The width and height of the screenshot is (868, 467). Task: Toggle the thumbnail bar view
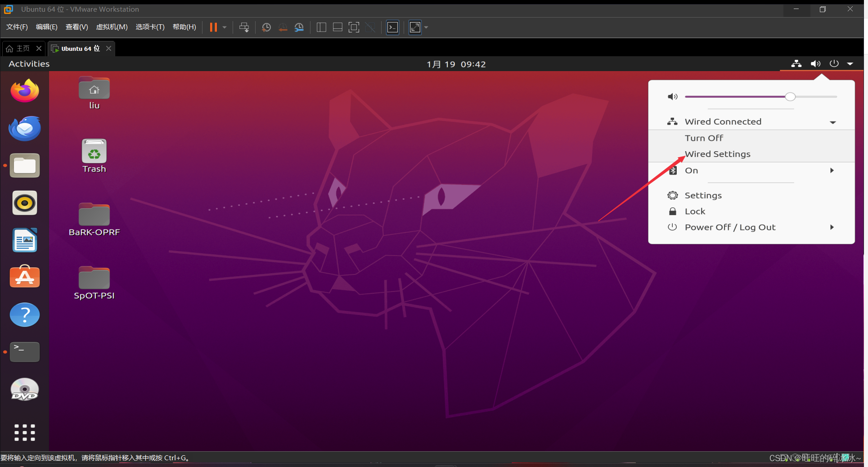[x=337, y=27]
